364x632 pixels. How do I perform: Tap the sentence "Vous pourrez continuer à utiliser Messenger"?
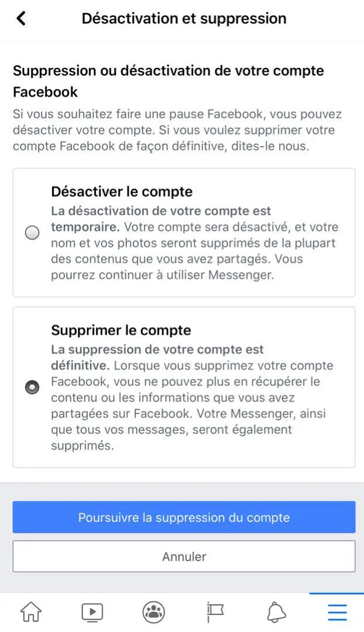click(162, 274)
